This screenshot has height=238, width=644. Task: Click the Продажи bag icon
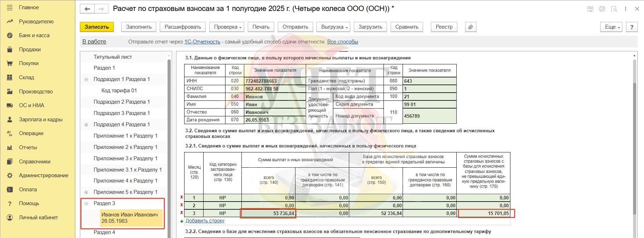[10, 50]
